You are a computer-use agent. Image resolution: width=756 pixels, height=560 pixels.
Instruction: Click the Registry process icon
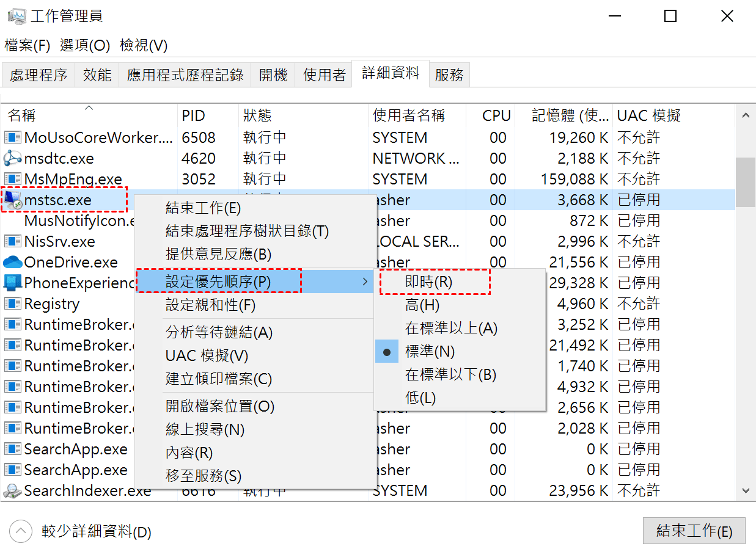tap(13, 304)
